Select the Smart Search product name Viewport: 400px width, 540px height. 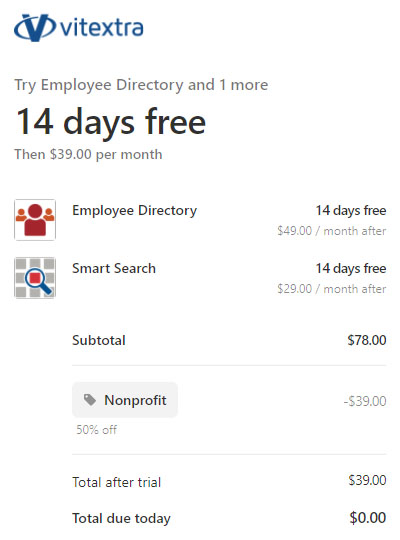pyautogui.click(x=114, y=268)
